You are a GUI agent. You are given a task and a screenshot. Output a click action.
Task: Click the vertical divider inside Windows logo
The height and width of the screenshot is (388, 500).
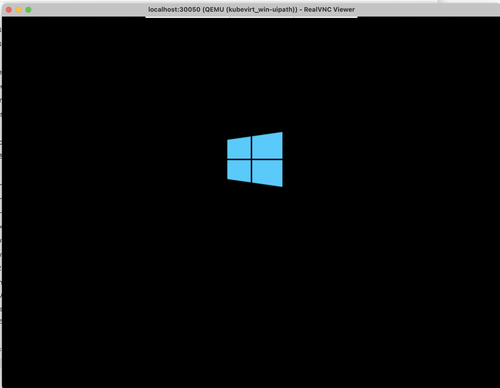(252, 159)
